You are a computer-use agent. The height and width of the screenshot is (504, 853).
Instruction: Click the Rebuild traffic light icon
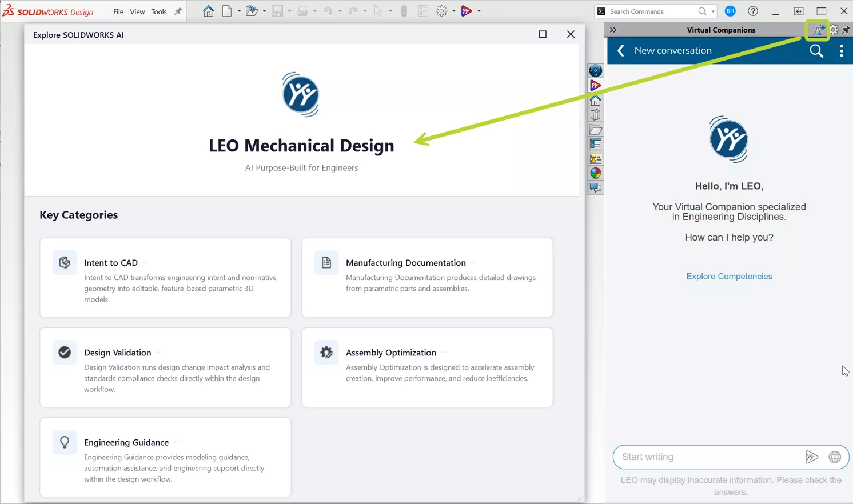click(x=404, y=11)
